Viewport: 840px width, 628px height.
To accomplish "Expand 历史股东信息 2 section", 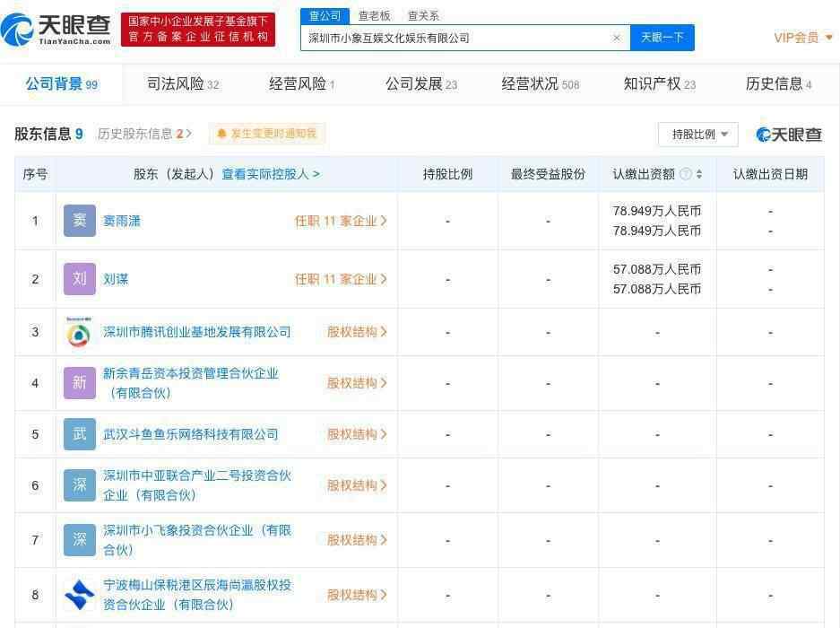I will coord(144,134).
